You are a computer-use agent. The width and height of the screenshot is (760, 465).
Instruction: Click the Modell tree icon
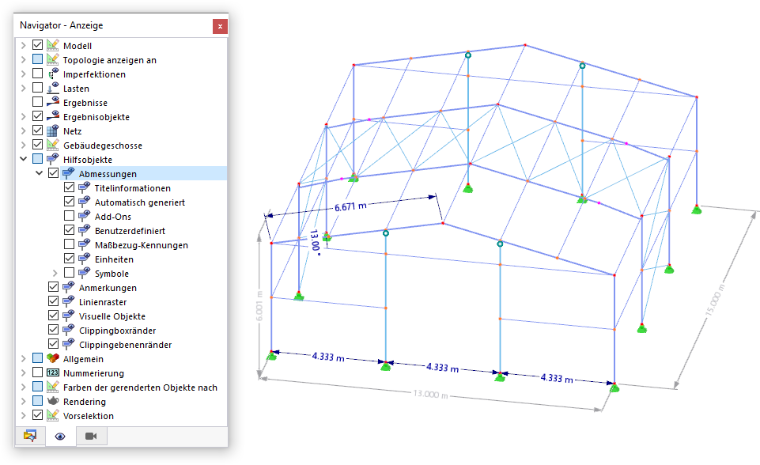click(x=53, y=45)
